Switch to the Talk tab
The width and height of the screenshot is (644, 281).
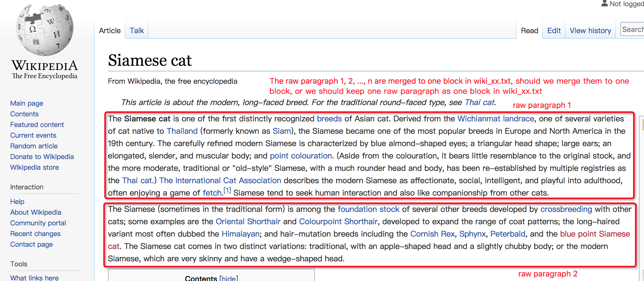pyautogui.click(x=137, y=31)
